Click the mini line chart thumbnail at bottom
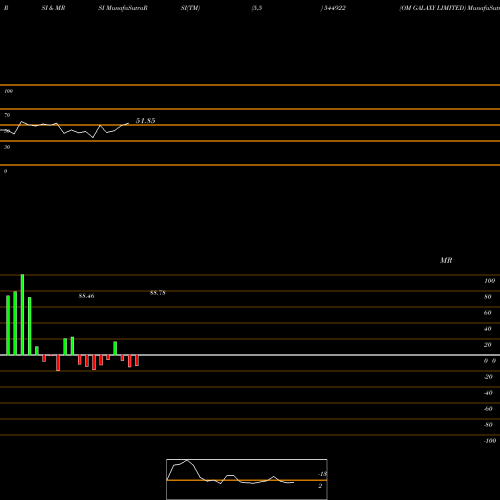 tap(247, 479)
